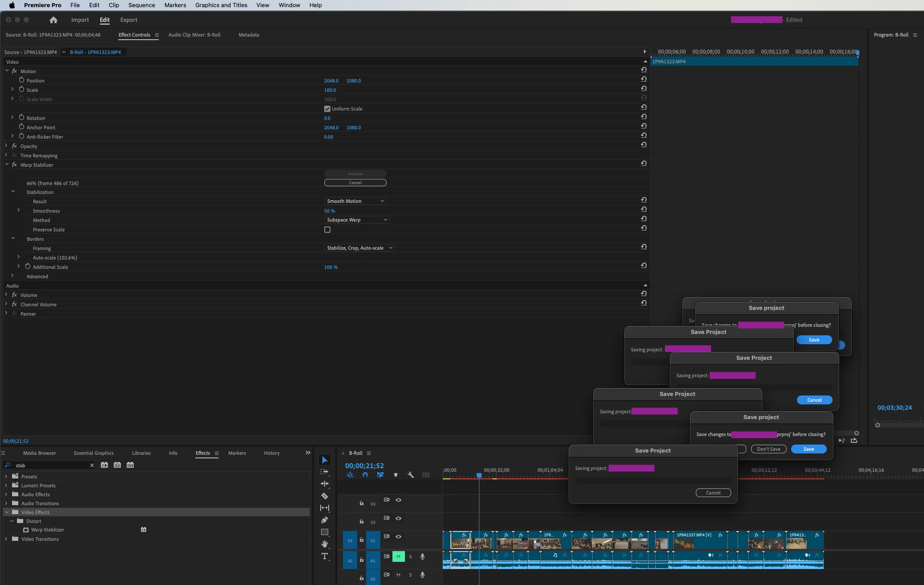This screenshot has width=924, height=585.
Task: Expand the Opacity effect section
Action: (6, 146)
